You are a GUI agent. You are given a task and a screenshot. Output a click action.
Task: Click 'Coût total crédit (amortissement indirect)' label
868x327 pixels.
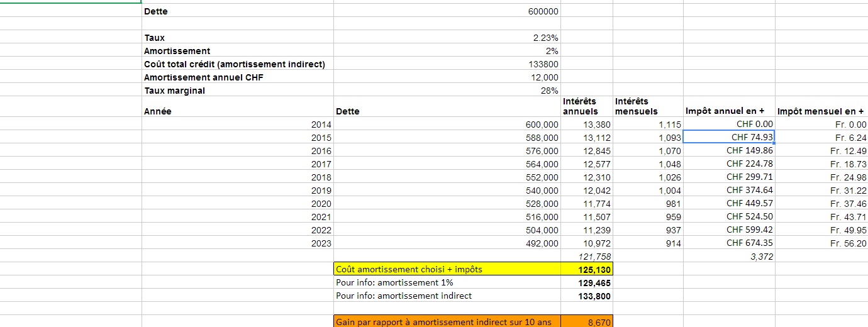[237, 64]
